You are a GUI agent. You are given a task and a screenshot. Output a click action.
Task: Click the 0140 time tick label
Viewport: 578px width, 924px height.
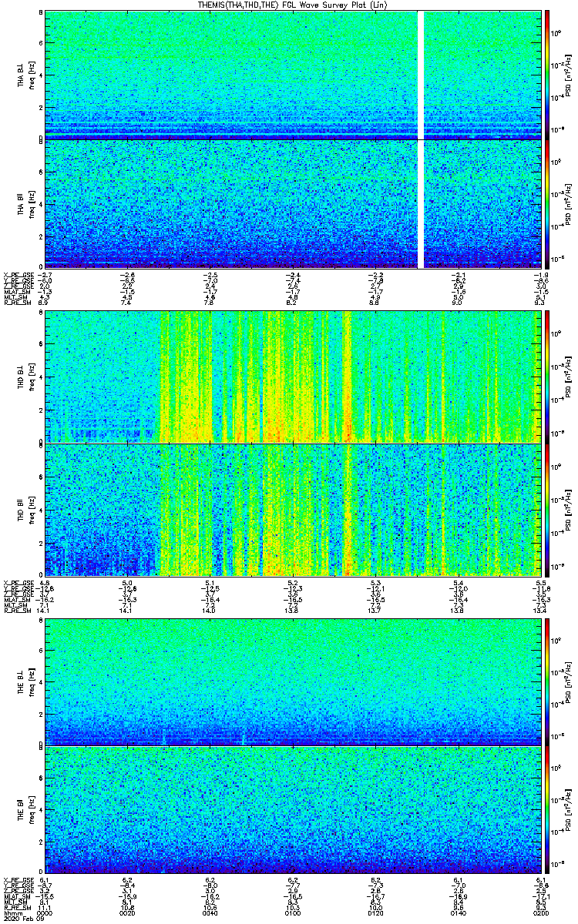tap(458, 912)
